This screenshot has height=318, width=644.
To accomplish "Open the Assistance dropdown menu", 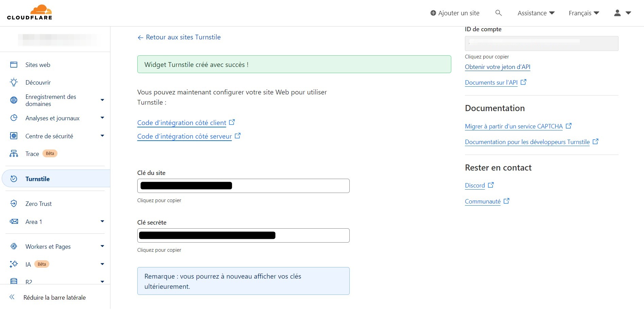I will click(536, 13).
